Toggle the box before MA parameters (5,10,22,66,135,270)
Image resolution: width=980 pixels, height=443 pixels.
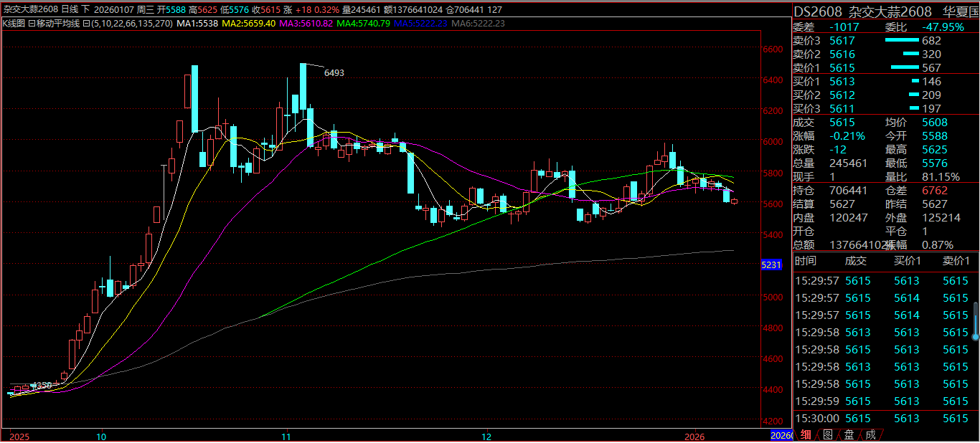tap(86, 23)
